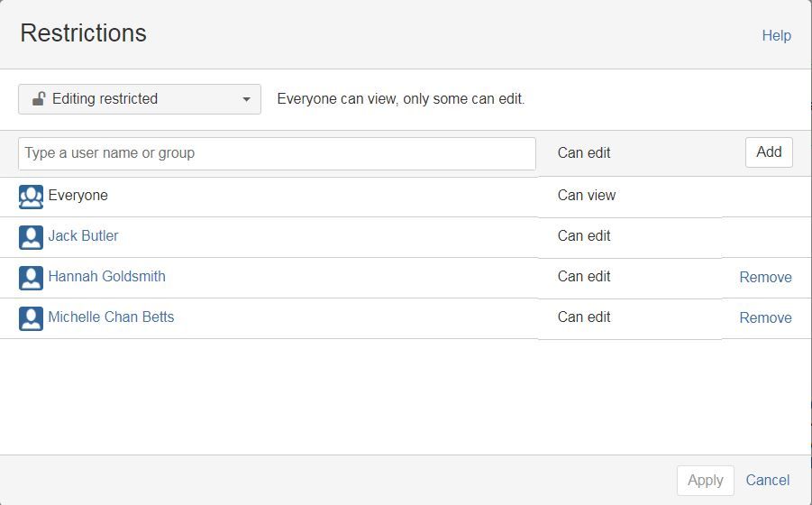812x505 pixels.
Task: Click Jack Butler's user avatar icon
Action: coord(31,237)
